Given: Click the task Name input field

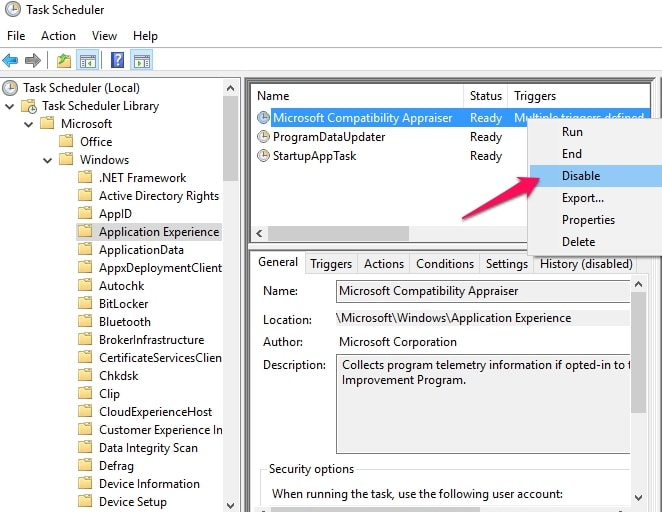Looking at the screenshot, I should [x=483, y=291].
